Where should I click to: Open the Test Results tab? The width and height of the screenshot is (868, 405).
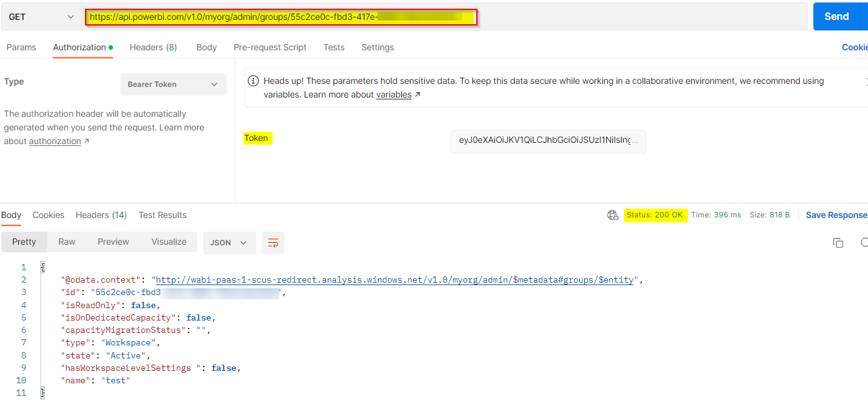pyautogui.click(x=163, y=215)
